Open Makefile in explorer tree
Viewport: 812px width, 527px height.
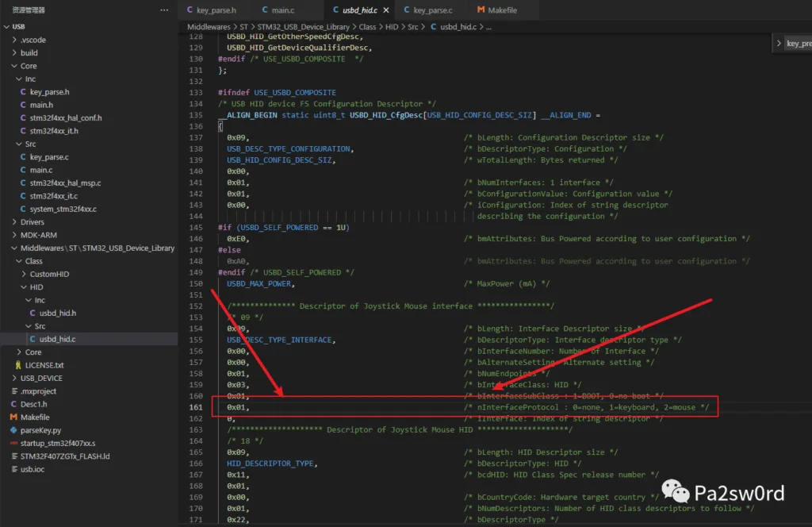click(35, 417)
